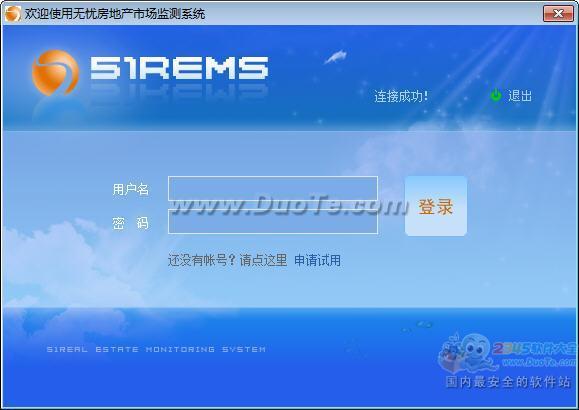Click the 2345软件大全 logo text
Viewport: 579px width, 410px height.
click(x=535, y=348)
